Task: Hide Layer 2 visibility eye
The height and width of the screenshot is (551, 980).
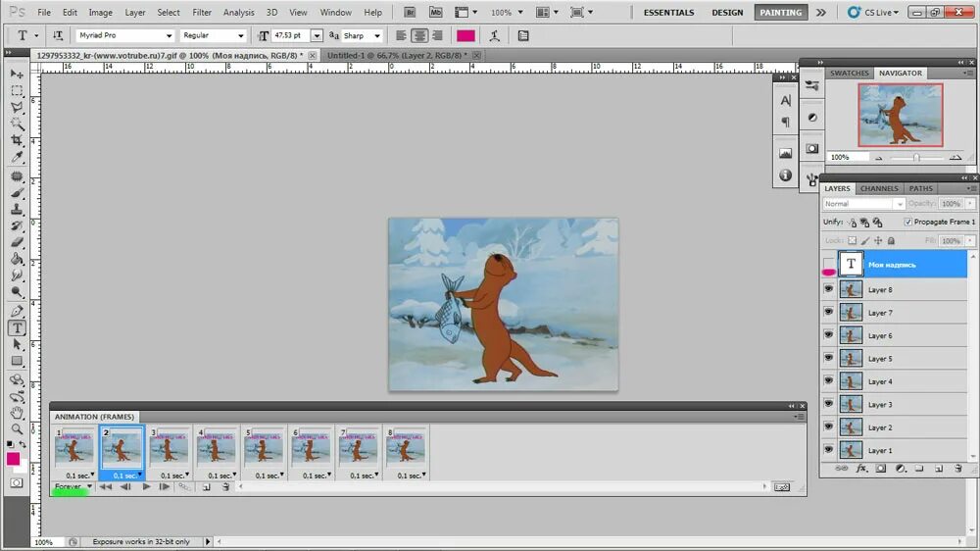Action: tap(829, 426)
